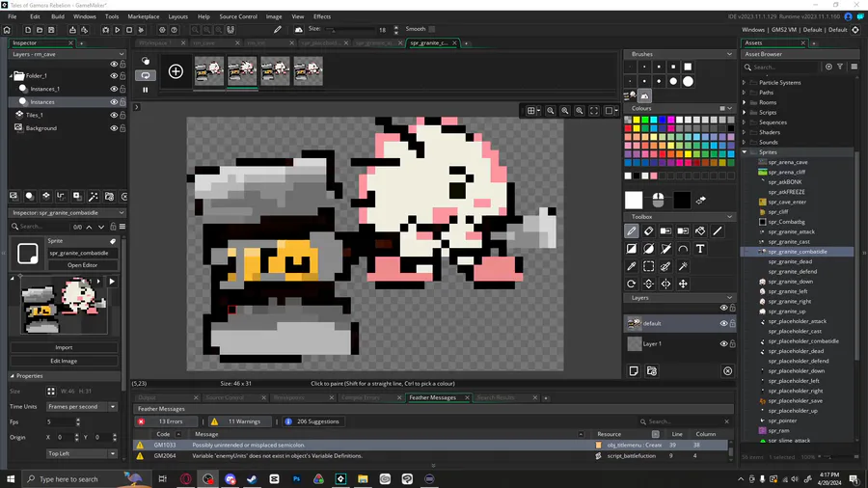Screen dimensions: 868x488
Task: Lock the Background room layer
Action: tap(122, 128)
